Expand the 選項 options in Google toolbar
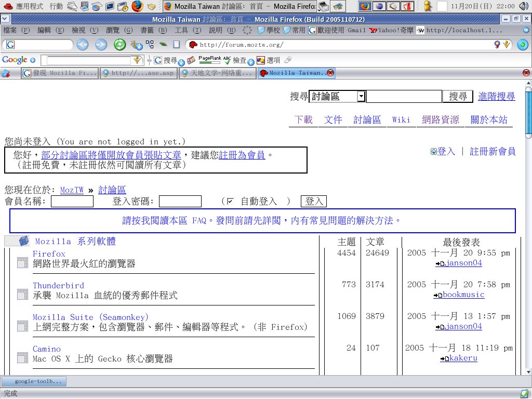 pyautogui.click(x=273, y=60)
